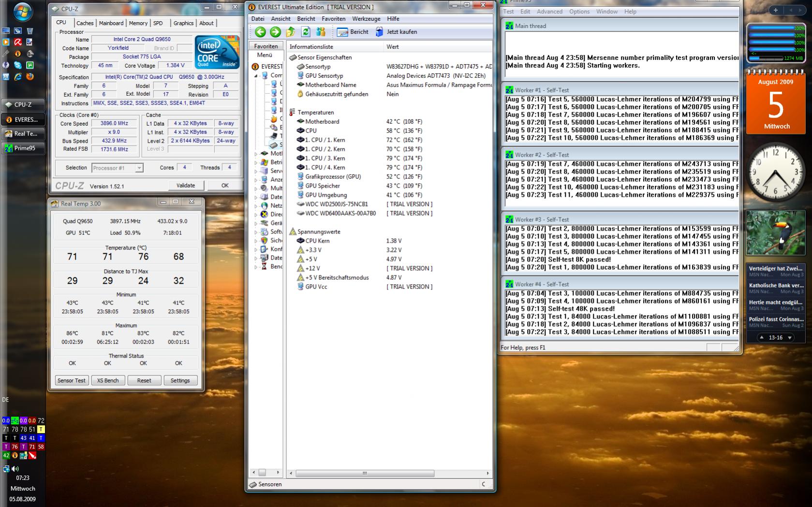Click the volume speaker tray icon
The height and width of the screenshot is (507, 812).
pos(15,468)
